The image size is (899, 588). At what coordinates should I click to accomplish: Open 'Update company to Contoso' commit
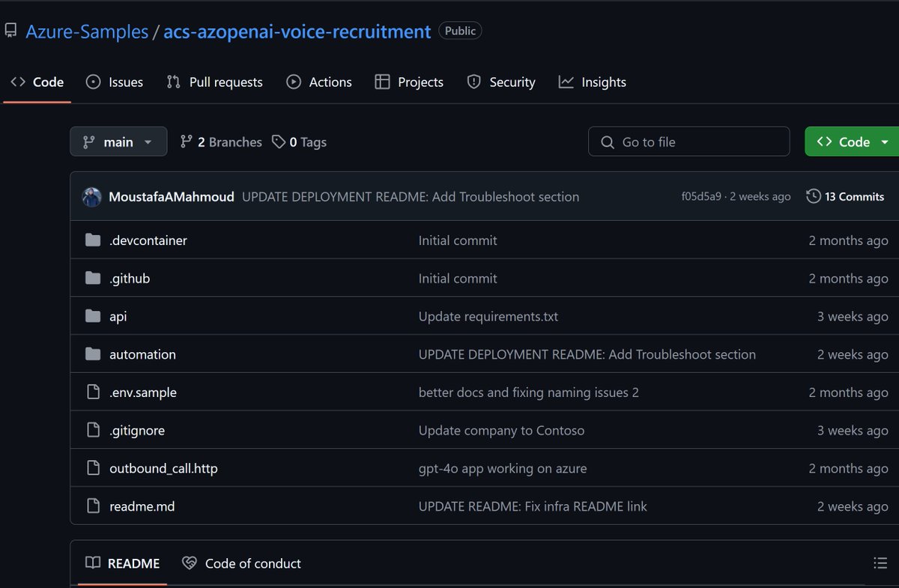(x=501, y=430)
